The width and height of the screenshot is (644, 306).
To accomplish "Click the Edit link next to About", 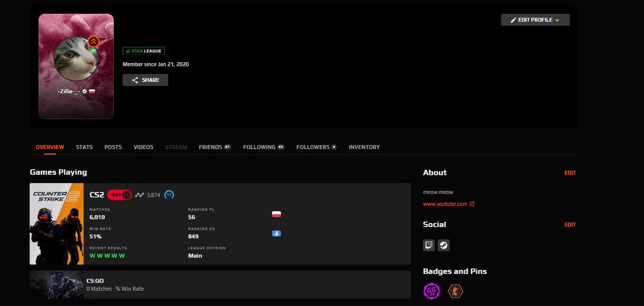I will coord(570,173).
